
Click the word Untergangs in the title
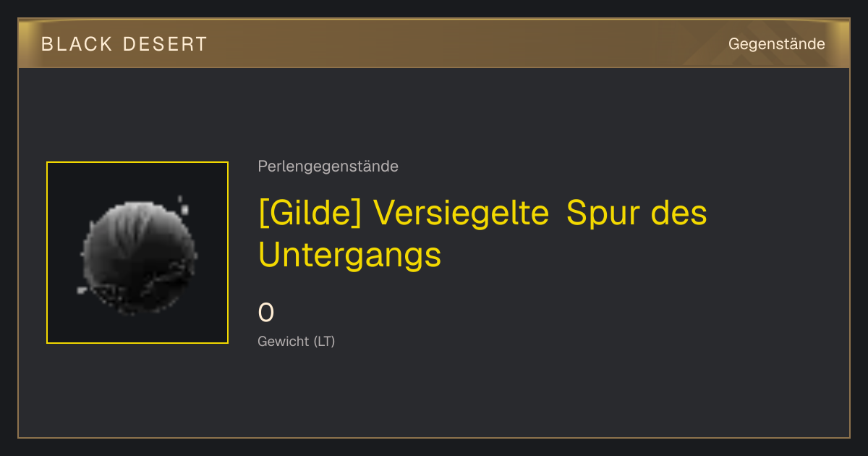[349, 255]
